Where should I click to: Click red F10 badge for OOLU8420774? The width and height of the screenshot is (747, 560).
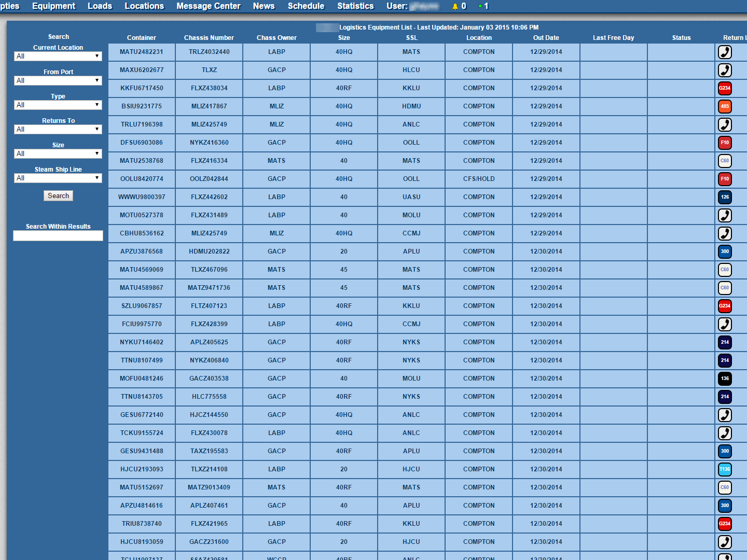pos(725,179)
